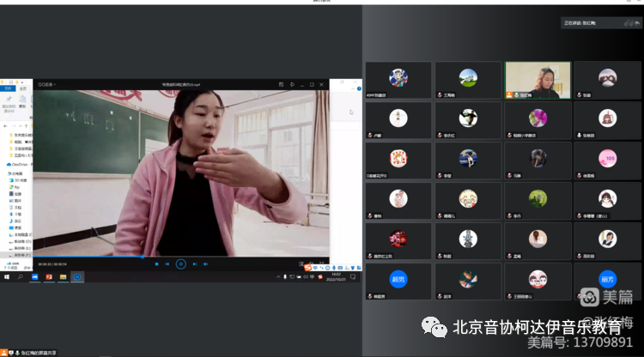Select OneDrive in the Explorer tree
The height and width of the screenshot is (357, 644).
(x=18, y=165)
